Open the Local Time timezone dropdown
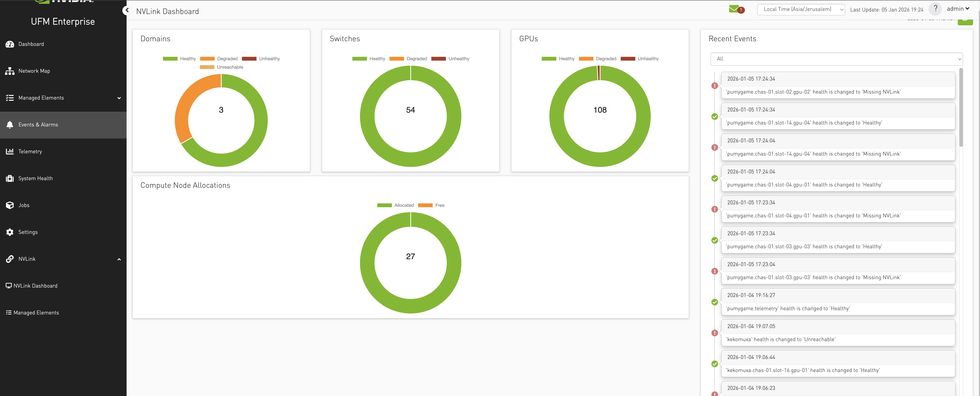 coord(801,10)
